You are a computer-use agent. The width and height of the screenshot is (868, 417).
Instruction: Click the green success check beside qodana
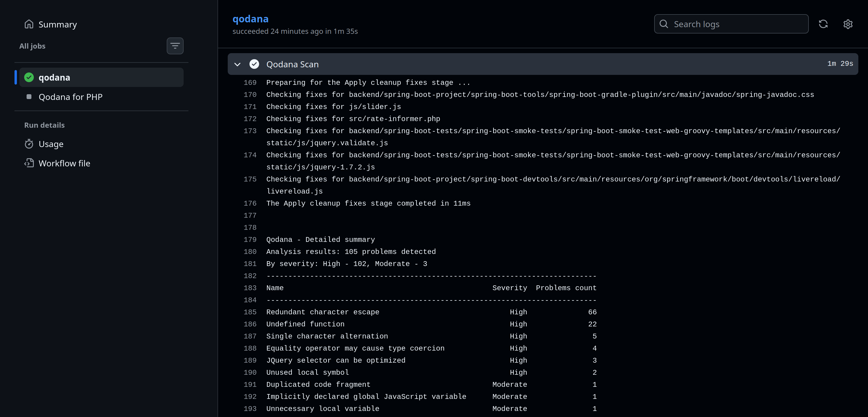tap(29, 78)
